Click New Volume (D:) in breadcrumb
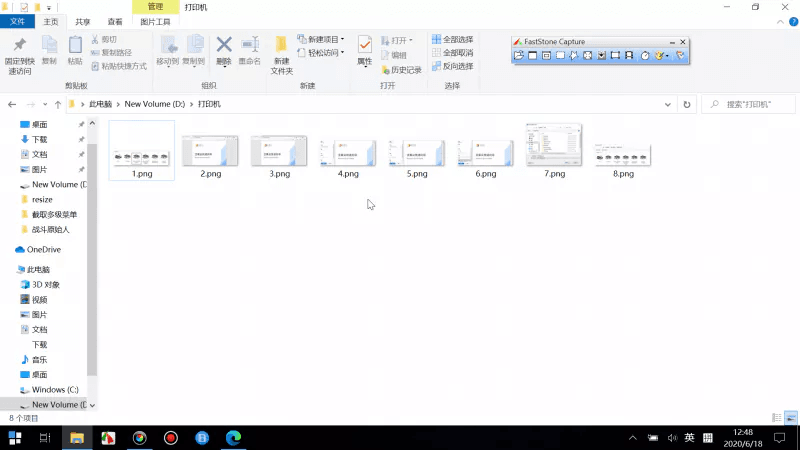The image size is (800, 450). point(155,104)
